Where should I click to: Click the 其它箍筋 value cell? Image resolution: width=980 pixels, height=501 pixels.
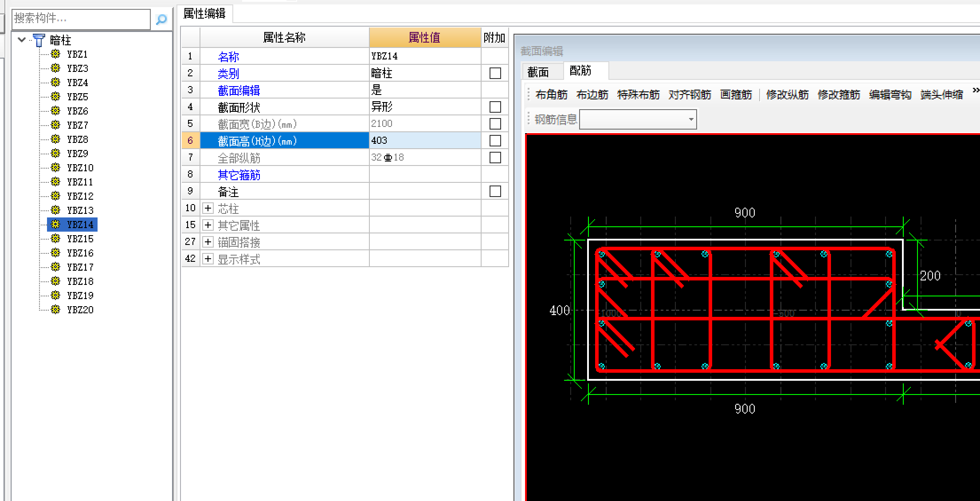pyautogui.click(x=425, y=174)
